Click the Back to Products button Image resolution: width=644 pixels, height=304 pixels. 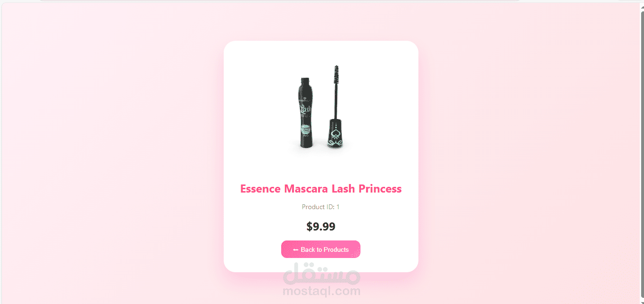tap(321, 249)
